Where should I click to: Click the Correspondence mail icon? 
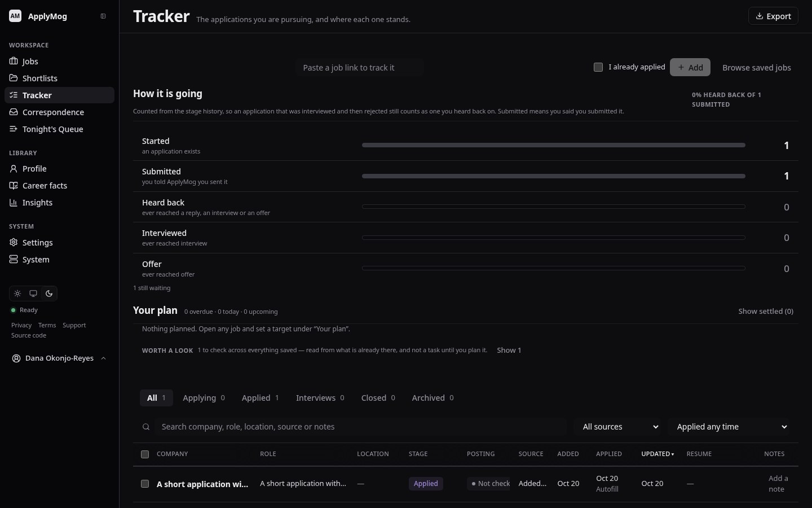14,112
